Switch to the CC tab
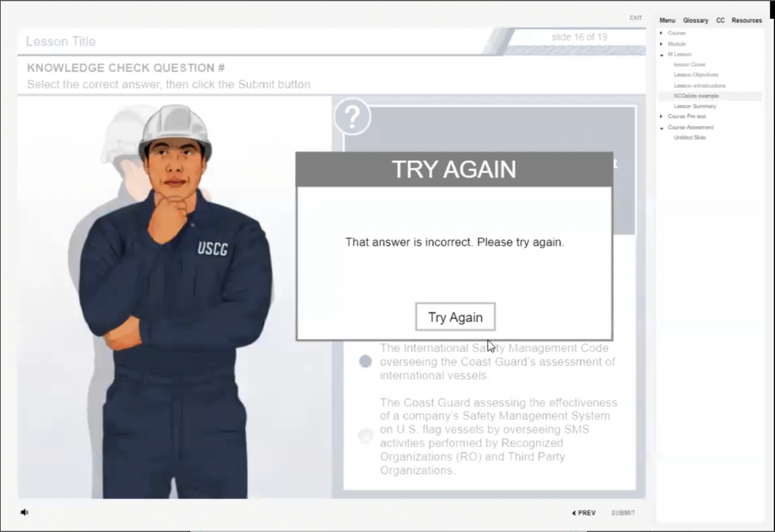This screenshot has height=532, width=775. [720, 21]
